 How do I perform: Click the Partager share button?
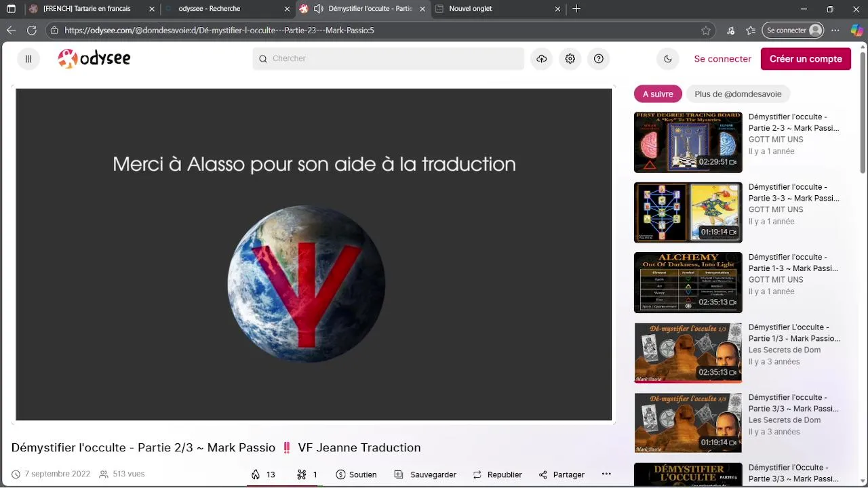click(561, 474)
